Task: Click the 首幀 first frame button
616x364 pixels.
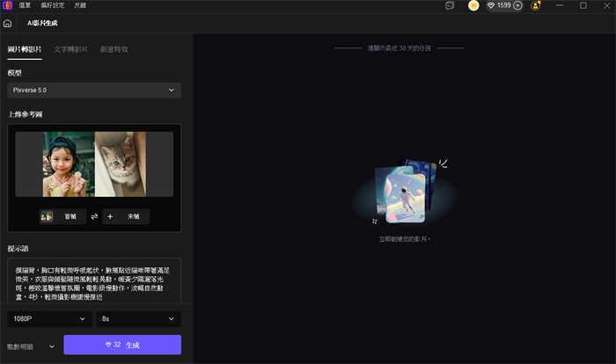Action: pyautogui.click(x=62, y=216)
